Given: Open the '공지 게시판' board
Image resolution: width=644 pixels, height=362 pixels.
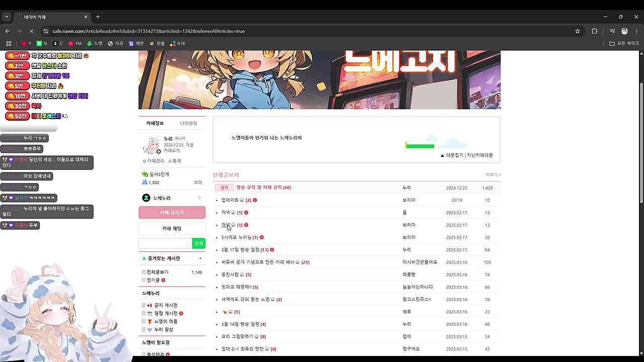Looking at the screenshot, I should pyautogui.click(x=166, y=305).
